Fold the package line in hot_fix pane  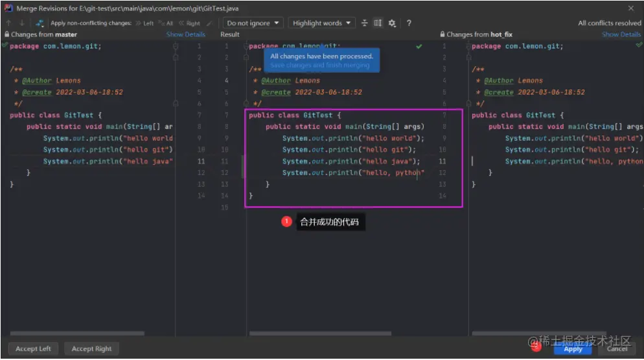point(468,46)
